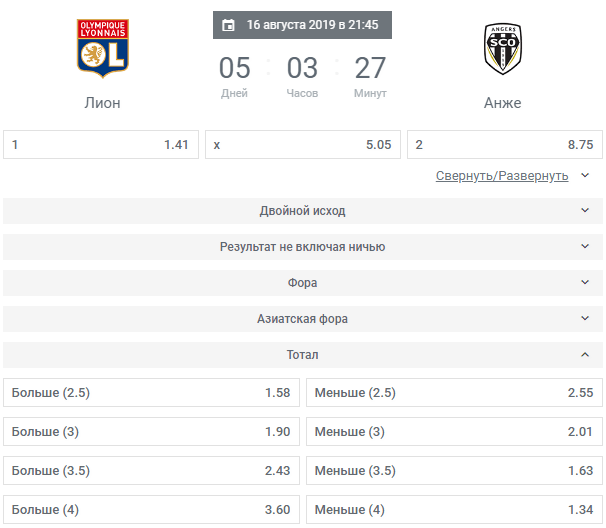The height and width of the screenshot is (528, 606).
Task: Choose Больше (3) odds 1.90
Action: click(151, 432)
